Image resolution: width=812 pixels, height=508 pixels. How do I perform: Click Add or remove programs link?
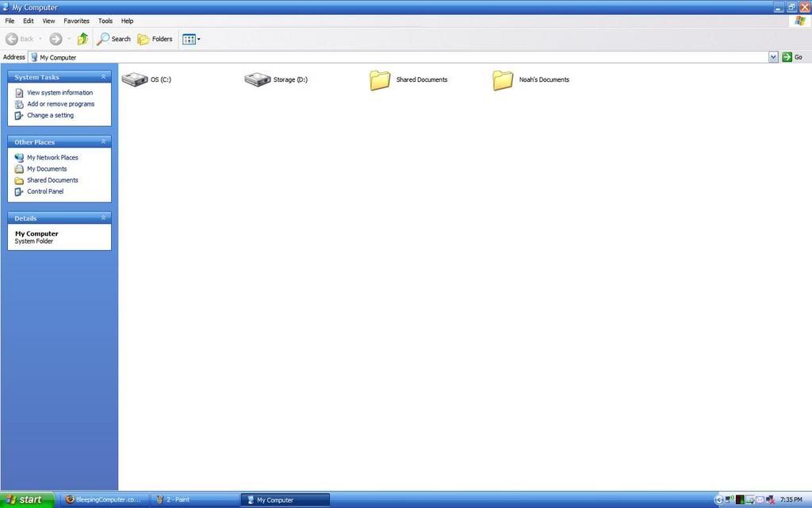click(x=60, y=104)
